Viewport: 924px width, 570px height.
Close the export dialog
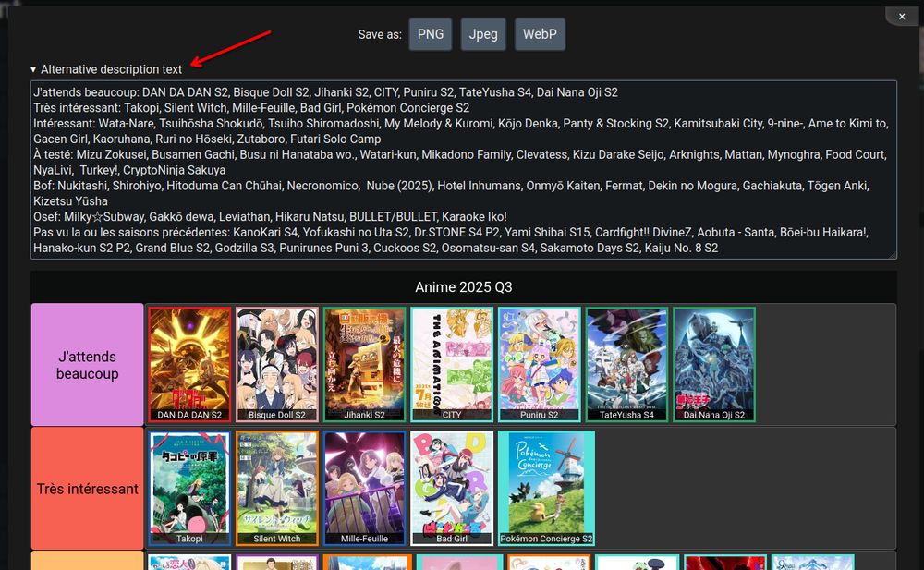[x=902, y=17]
